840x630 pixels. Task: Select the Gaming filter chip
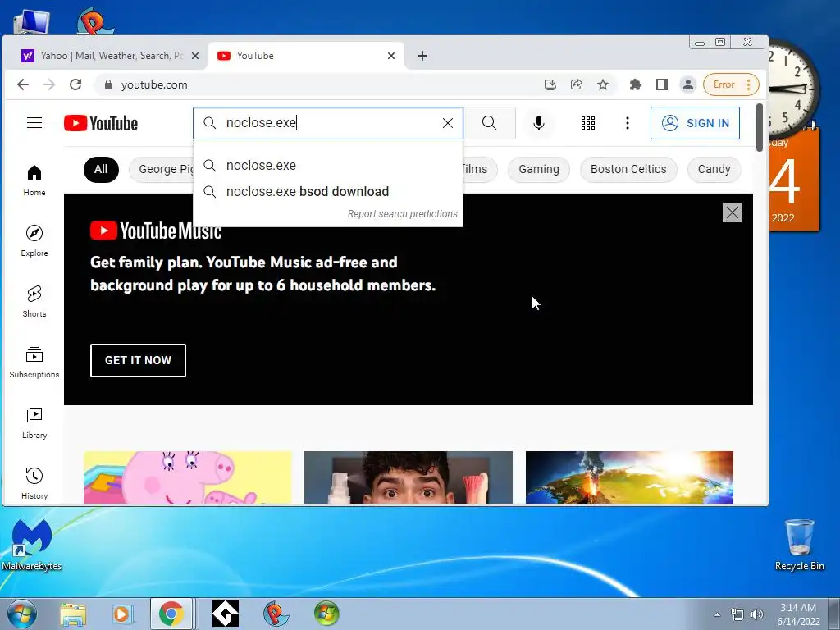coord(538,169)
